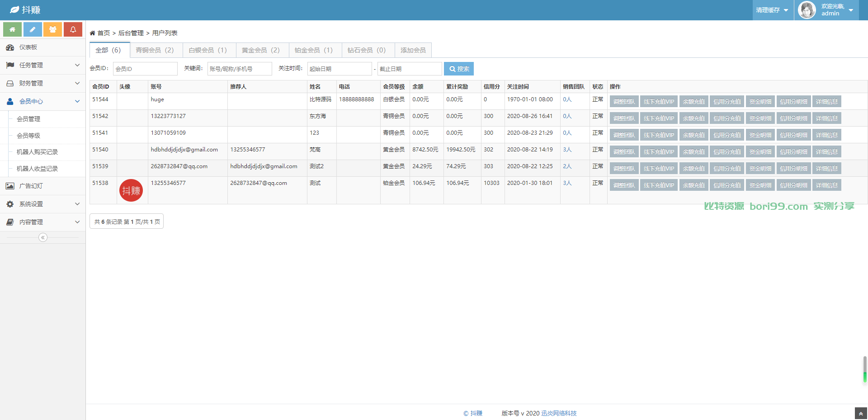Viewport: 868px width, 420px height.
Task: Expand the 内容管理 menu chevron
Action: coord(77,222)
